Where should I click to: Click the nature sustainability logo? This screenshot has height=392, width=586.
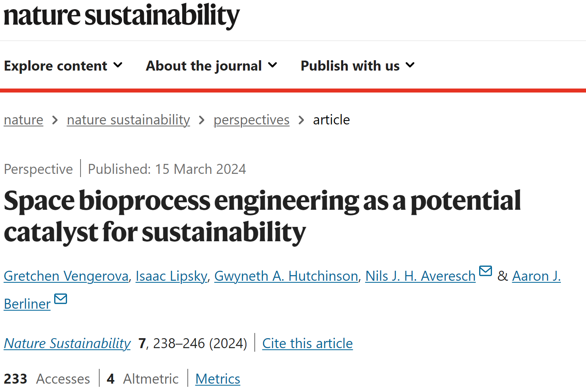pyautogui.click(x=122, y=16)
